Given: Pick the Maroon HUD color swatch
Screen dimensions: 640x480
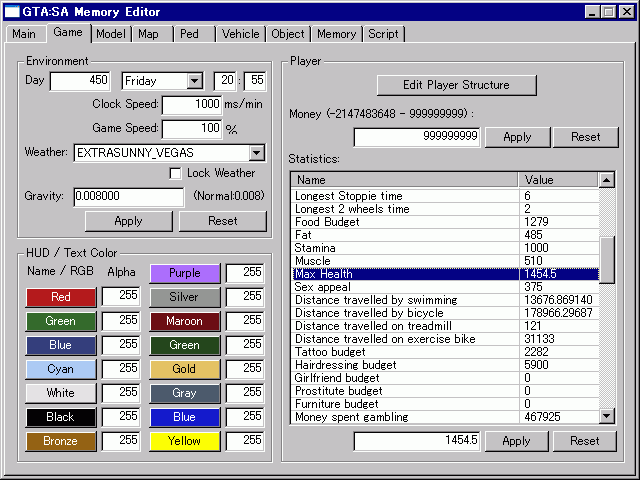Looking at the screenshot, I should point(185,321).
